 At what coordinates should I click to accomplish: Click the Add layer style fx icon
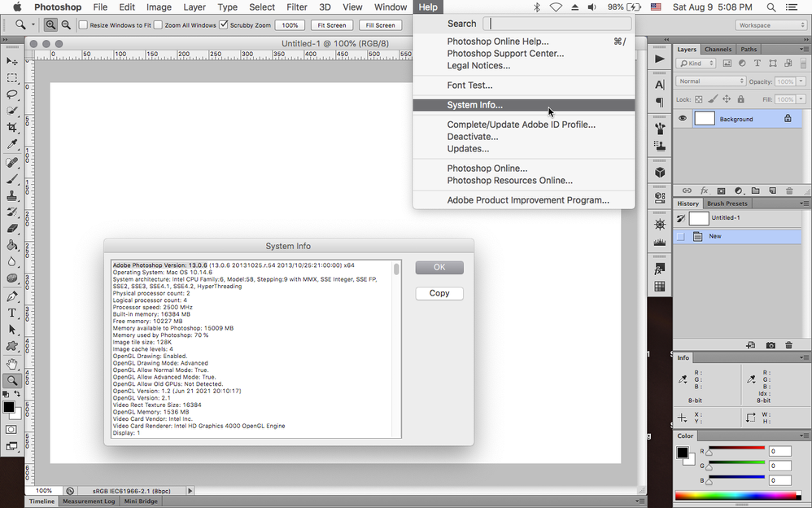704,190
